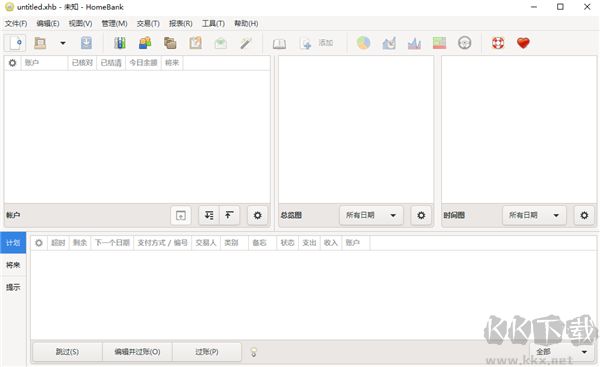Create a new file from the toolbar
The height and width of the screenshot is (367, 600).
(15, 43)
